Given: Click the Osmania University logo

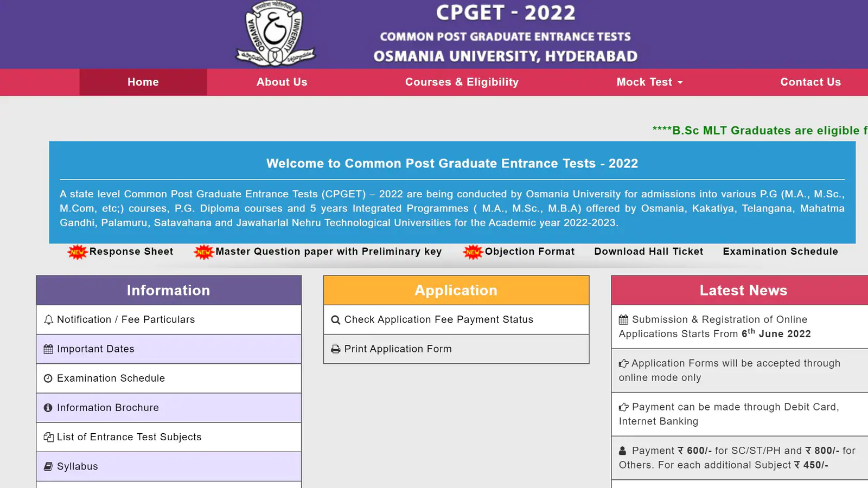Looking at the screenshot, I should pos(275,33).
